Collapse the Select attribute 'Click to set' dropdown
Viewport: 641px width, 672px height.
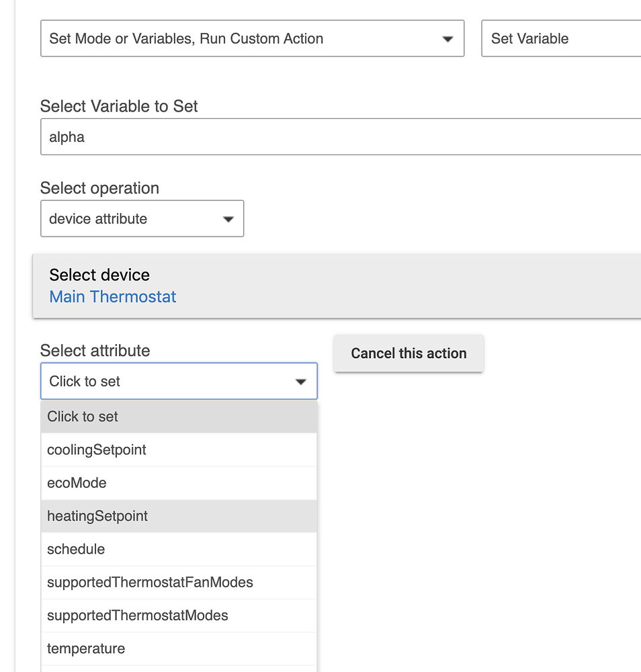(179, 381)
